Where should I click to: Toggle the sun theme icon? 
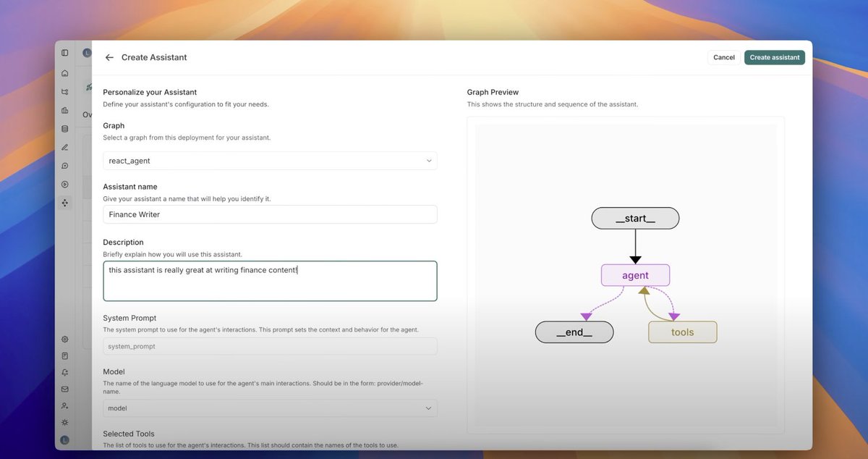coord(65,422)
